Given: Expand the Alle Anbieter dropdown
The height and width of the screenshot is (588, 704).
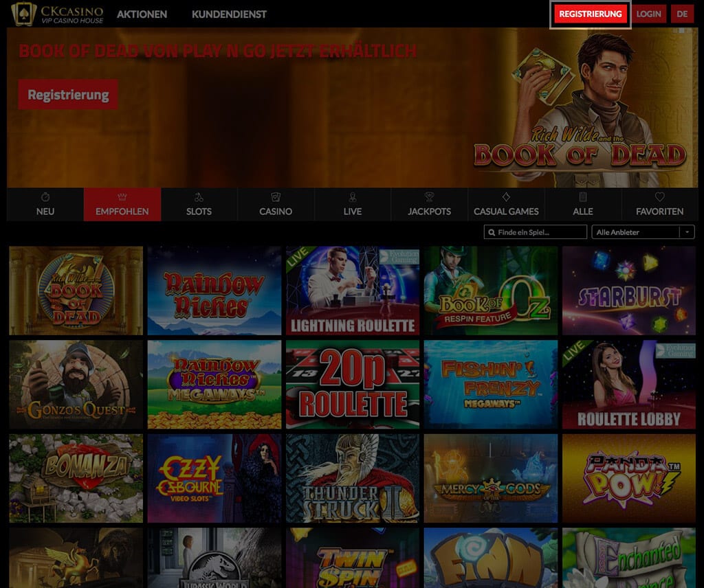Looking at the screenshot, I should click(643, 232).
